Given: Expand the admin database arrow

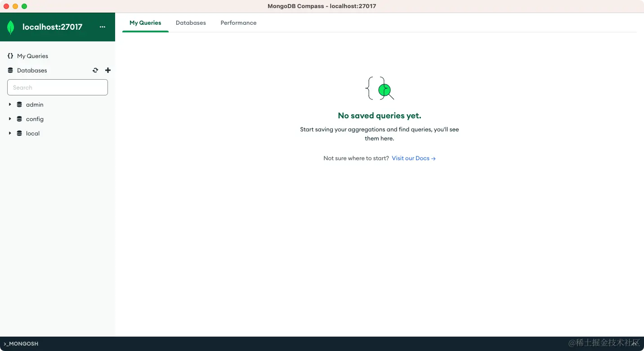Looking at the screenshot, I should (10, 104).
